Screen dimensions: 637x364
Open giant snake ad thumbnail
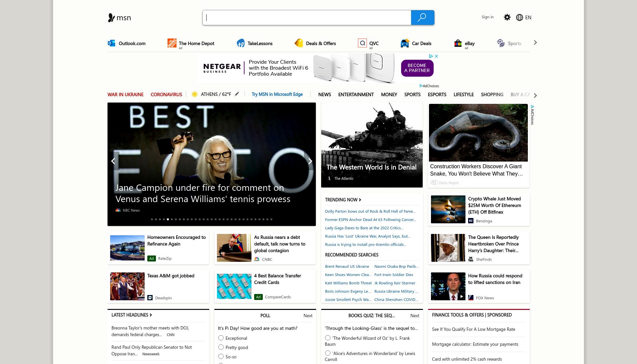478,133
